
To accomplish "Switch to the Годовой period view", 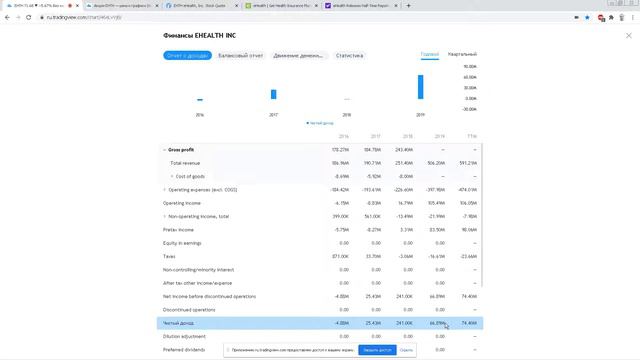I will pos(429,54).
